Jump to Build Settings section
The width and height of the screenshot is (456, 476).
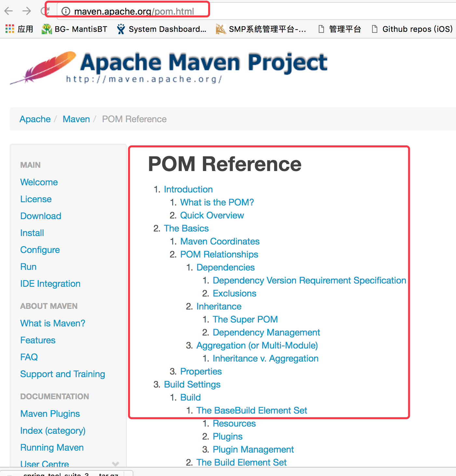192,384
